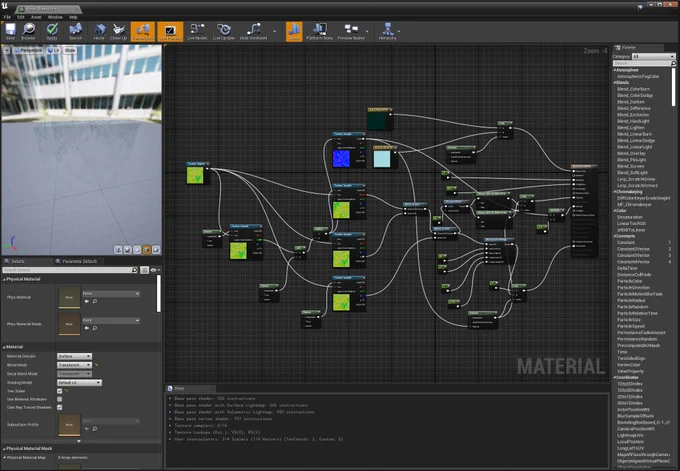Screen dimensions: 680x471
Task: Open the File menu
Action: (x=7, y=17)
